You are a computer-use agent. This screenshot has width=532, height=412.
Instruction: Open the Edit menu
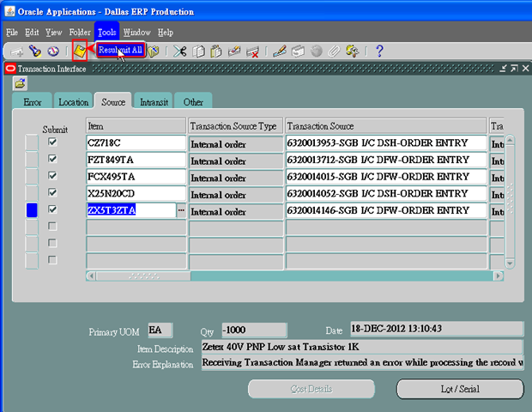click(32, 33)
